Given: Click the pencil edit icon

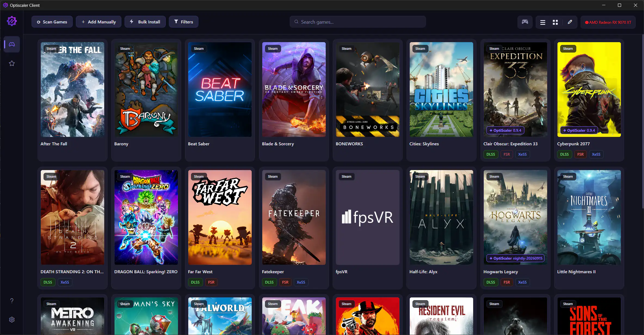Looking at the screenshot, I should 570,22.
